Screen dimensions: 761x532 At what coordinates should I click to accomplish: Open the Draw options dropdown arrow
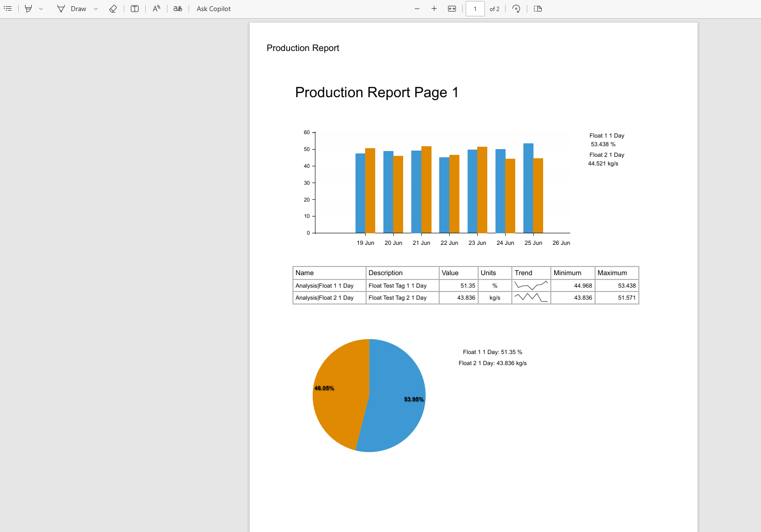click(96, 9)
